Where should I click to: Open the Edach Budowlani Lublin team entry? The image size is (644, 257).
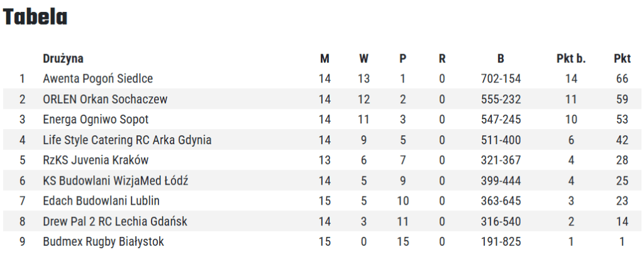101,201
